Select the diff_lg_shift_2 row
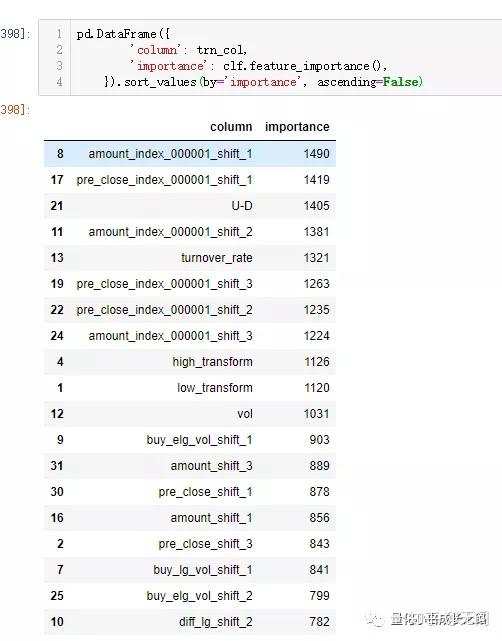 [x=190, y=622]
